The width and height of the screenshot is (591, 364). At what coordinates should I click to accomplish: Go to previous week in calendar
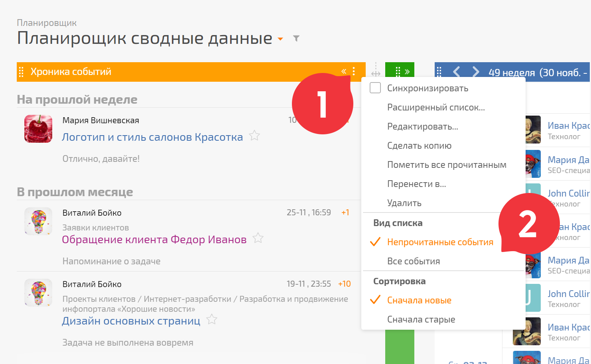click(x=457, y=72)
